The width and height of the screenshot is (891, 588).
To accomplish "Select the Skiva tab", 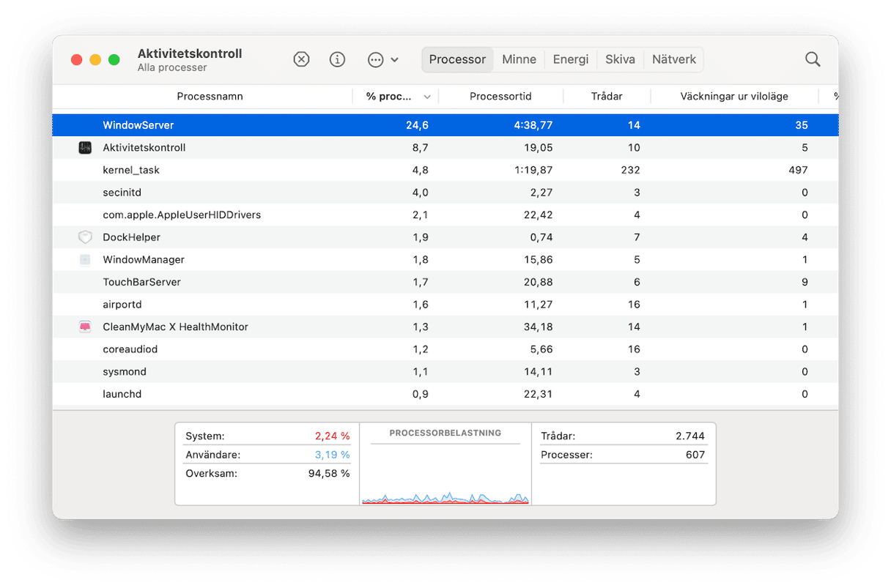I will 620,59.
